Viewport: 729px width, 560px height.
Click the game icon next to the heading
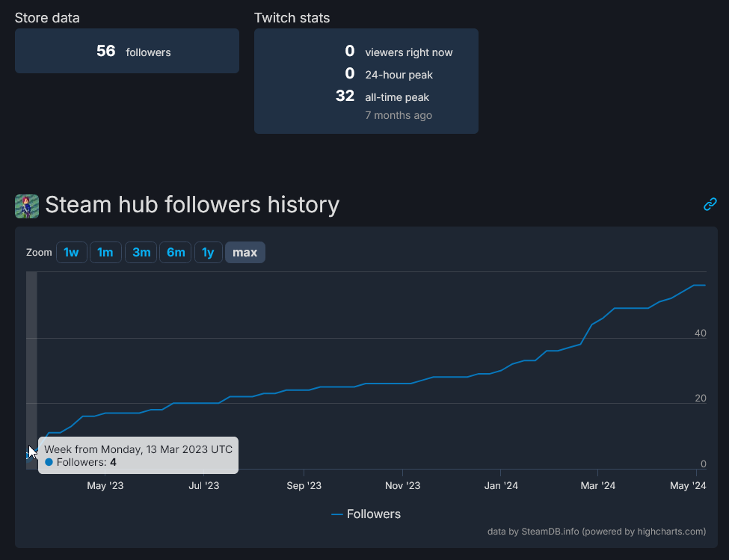27,206
